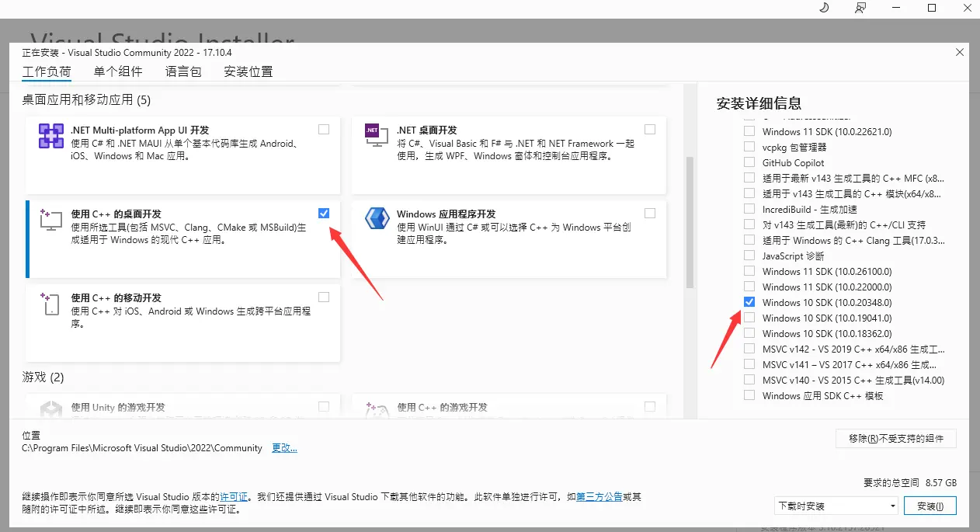Uncheck 使用 C++ 的桌面开发 workload
The height and width of the screenshot is (532, 980).
pyautogui.click(x=324, y=213)
